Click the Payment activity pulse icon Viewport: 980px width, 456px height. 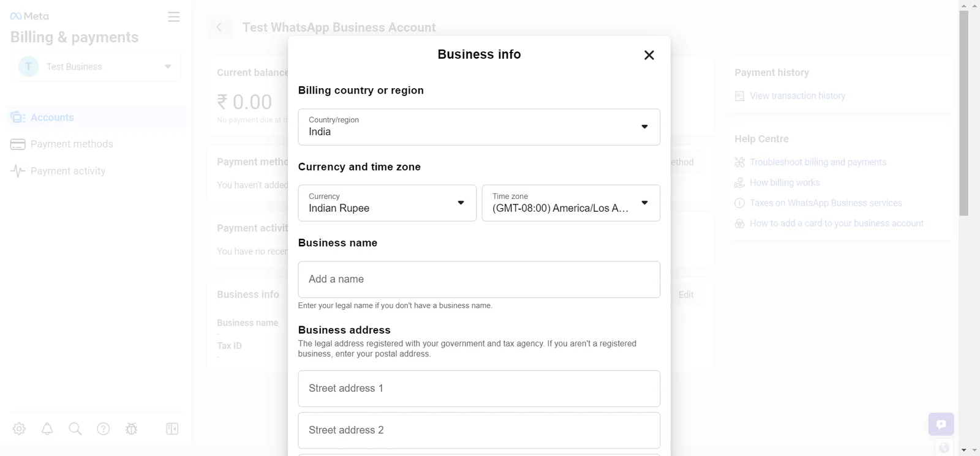point(18,171)
